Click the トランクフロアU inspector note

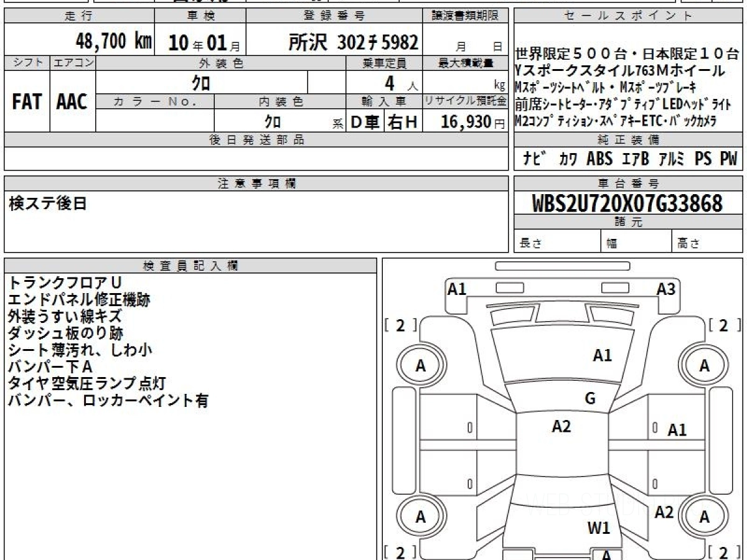pyautogui.click(x=65, y=283)
